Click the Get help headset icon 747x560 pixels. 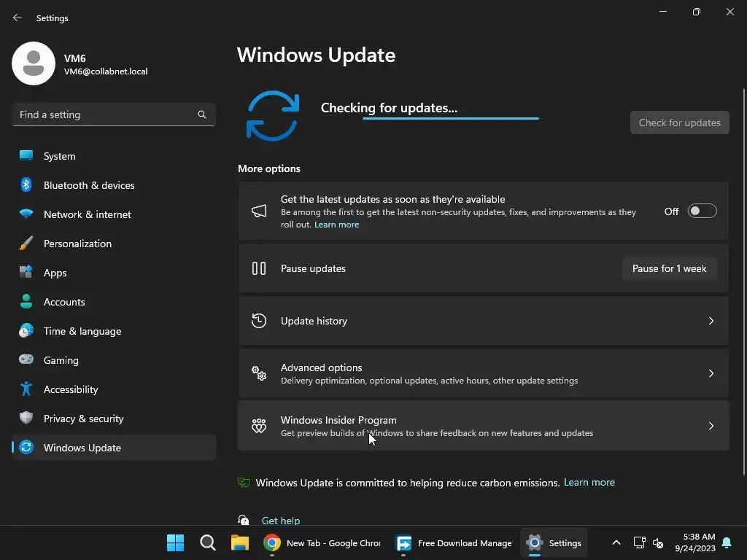point(244,520)
